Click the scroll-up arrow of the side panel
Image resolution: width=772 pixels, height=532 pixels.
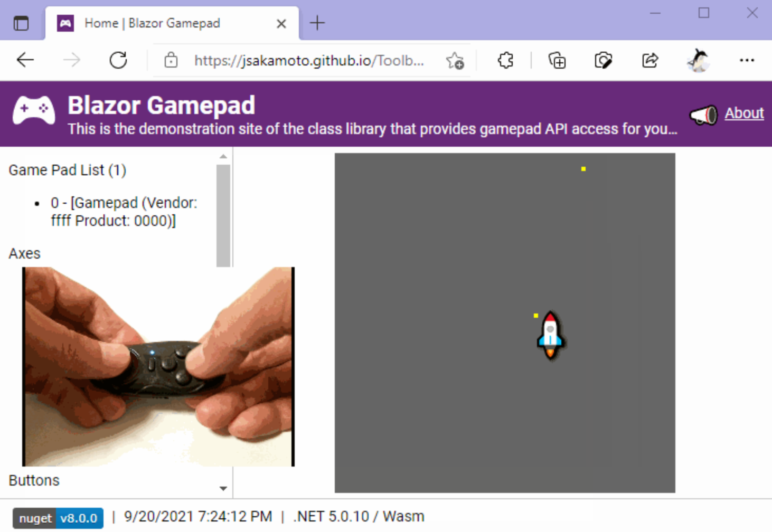coord(223,156)
